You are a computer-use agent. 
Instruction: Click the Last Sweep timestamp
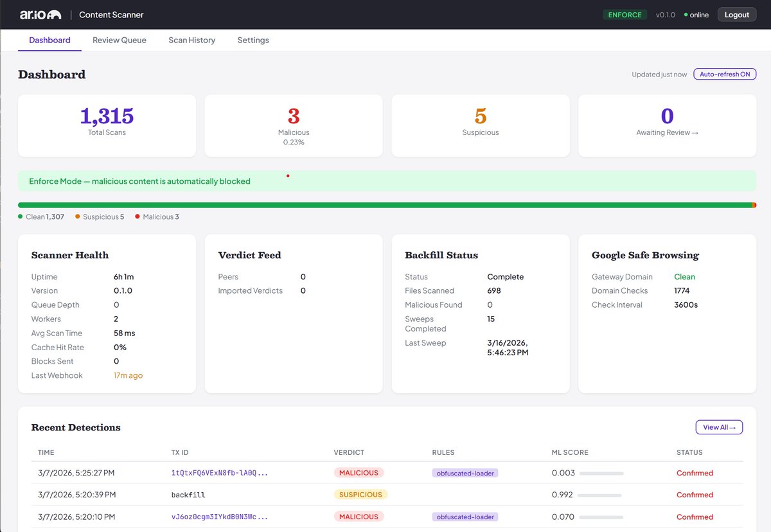coord(508,348)
